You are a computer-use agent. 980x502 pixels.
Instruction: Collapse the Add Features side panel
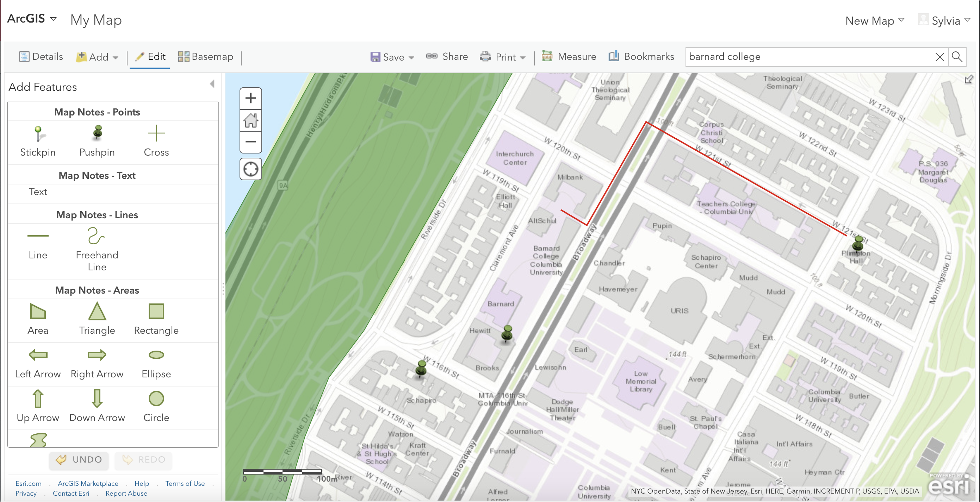(x=212, y=84)
